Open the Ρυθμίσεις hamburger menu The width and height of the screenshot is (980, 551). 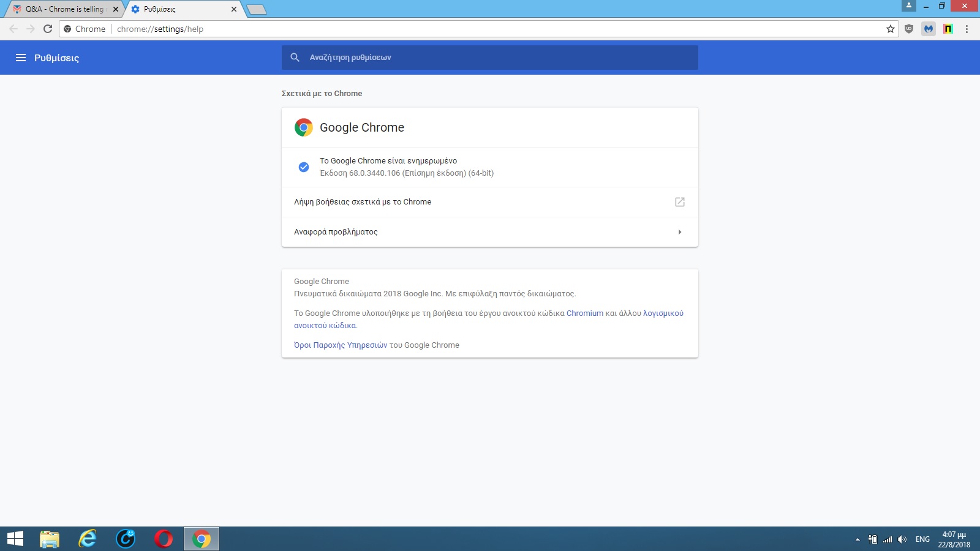click(x=21, y=58)
